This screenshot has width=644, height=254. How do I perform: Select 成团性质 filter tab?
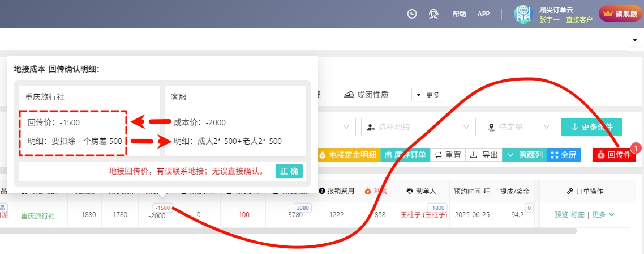coord(366,95)
